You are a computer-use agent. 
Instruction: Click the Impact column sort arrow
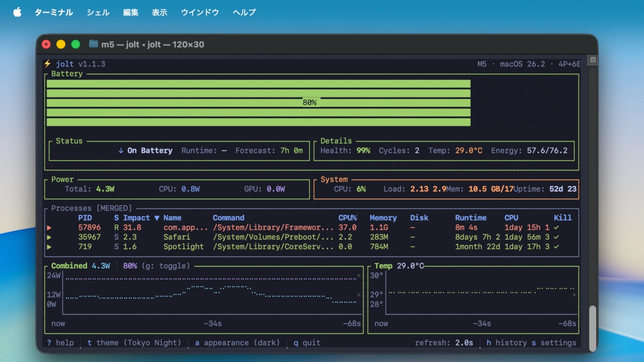(x=156, y=218)
